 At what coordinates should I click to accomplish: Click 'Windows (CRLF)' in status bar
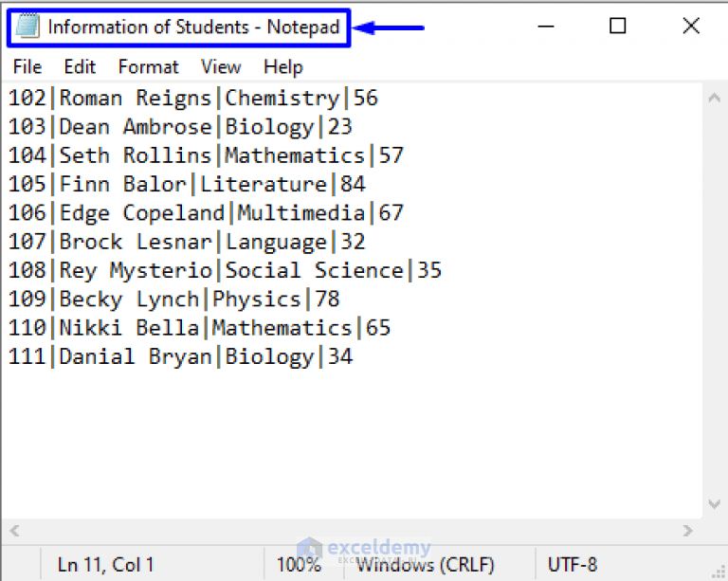426,565
